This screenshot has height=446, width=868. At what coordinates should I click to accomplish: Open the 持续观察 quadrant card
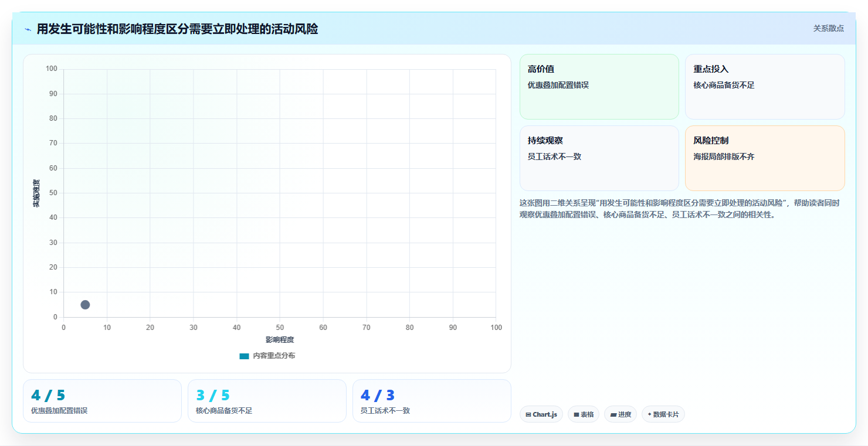[599, 158]
